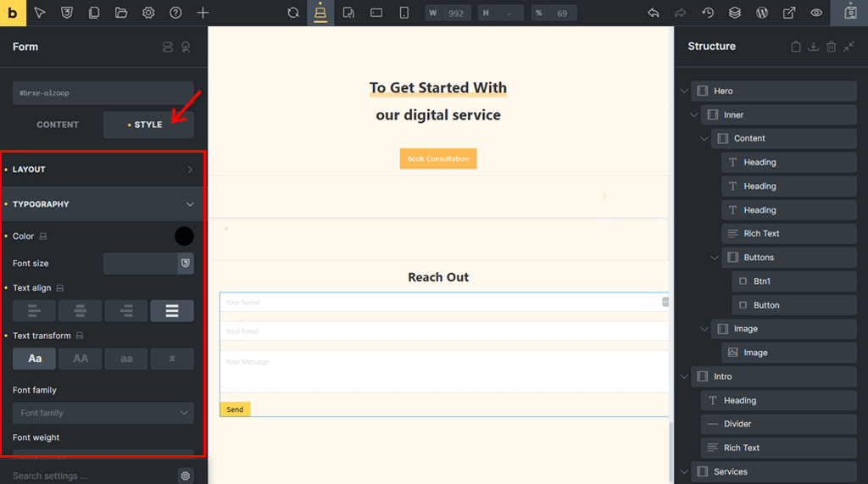This screenshot has height=484, width=868.
Task: Collapse the Typography section
Action: point(103,204)
